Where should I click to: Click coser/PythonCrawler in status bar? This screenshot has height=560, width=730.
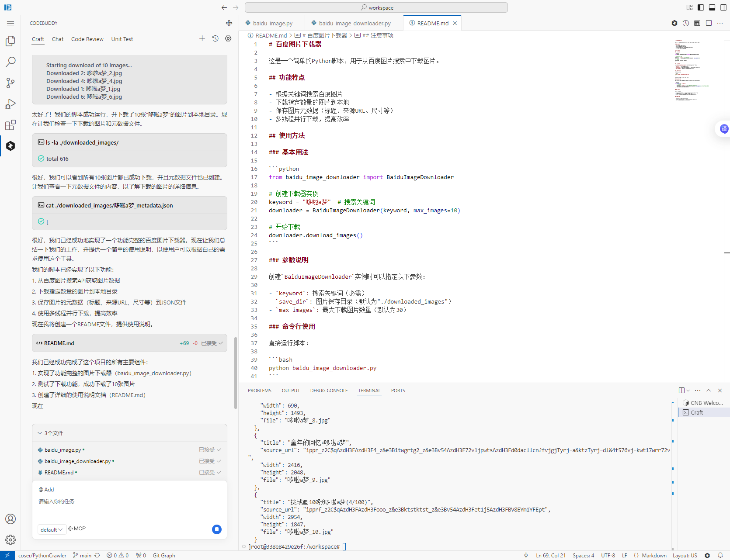tap(42, 556)
